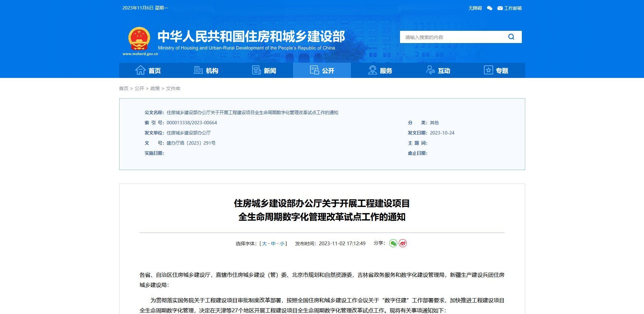Select publish time 2023-11-02 17:12:49
Image resolution: width=644 pixels, height=314 pixels.
click(342, 244)
